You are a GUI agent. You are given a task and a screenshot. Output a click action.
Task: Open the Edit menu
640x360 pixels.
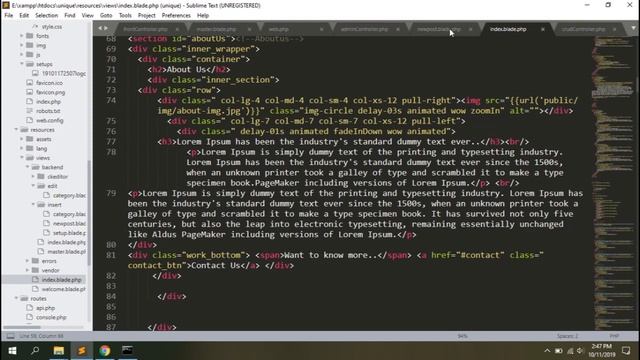pyautogui.click(x=24, y=16)
